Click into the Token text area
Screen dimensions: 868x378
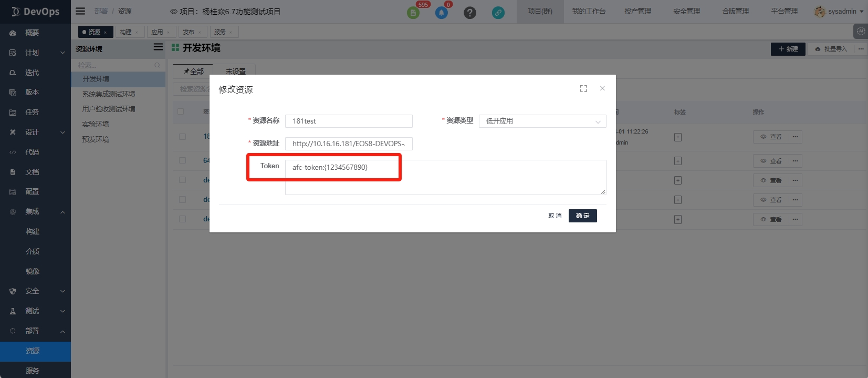tap(445, 178)
